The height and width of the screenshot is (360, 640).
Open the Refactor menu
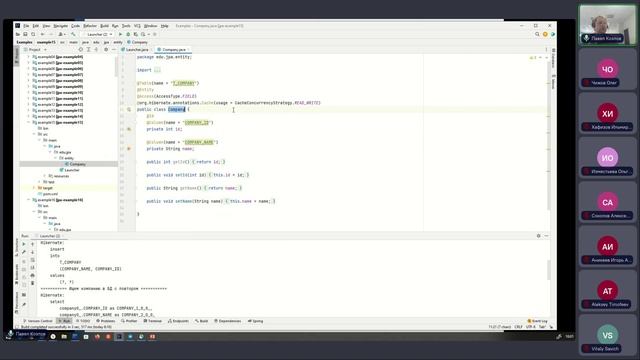click(90, 26)
